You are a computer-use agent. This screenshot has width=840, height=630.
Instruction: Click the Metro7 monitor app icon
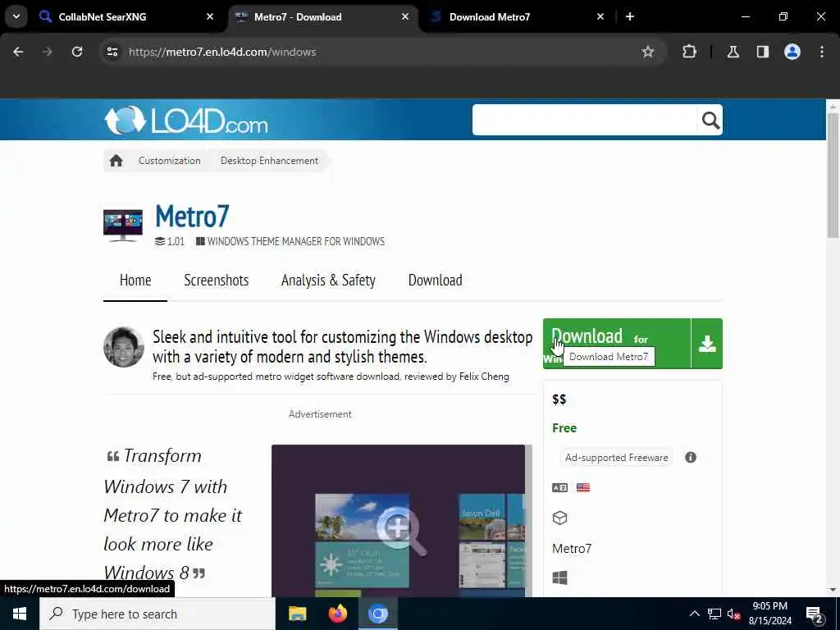pos(123,225)
